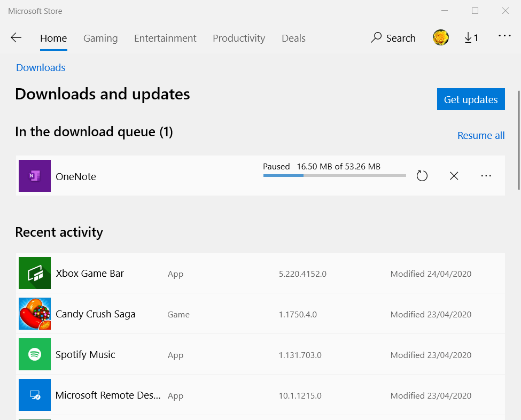Open the downloads indicator icon
The height and width of the screenshot is (420, 521).
point(471,38)
